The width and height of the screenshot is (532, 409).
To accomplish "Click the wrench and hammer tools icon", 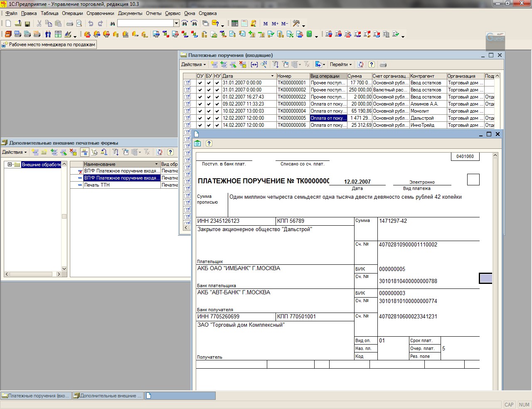I will (296, 24).
